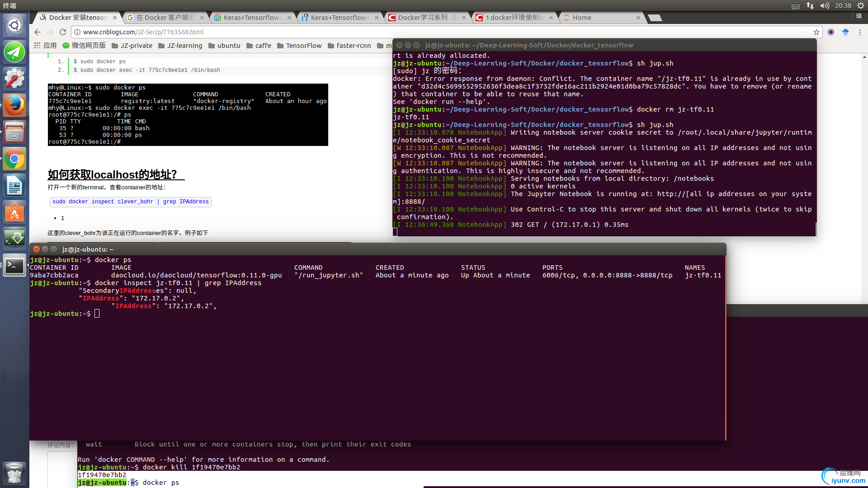This screenshot has width=868, height=488.
Task: Click the blue extension icon
Action: tap(845, 32)
